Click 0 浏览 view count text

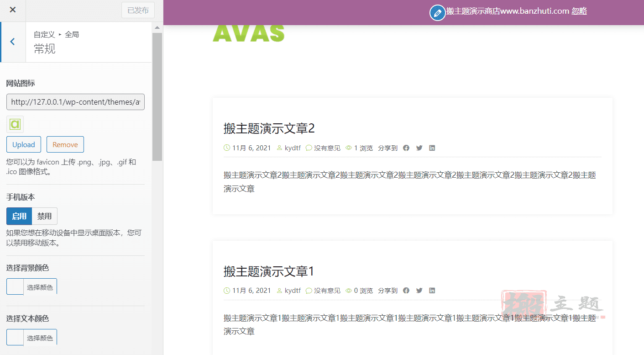coord(363,291)
